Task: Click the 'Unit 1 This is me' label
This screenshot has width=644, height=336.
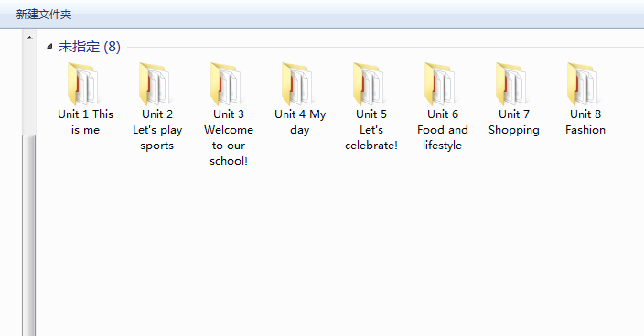Action: click(85, 122)
